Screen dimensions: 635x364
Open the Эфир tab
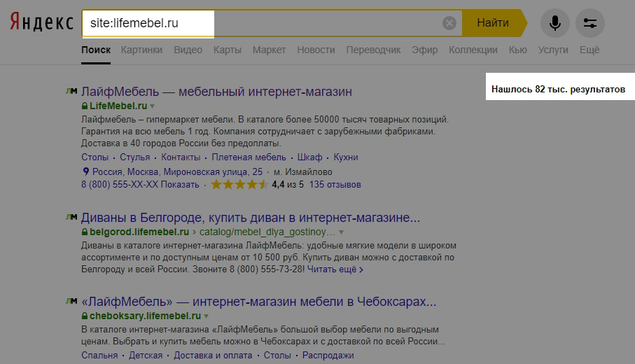tap(424, 50)
